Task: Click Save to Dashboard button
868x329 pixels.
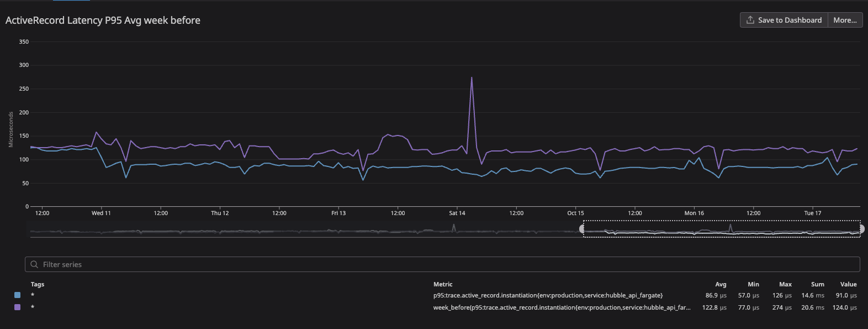Action: click(x=784, y=20)
